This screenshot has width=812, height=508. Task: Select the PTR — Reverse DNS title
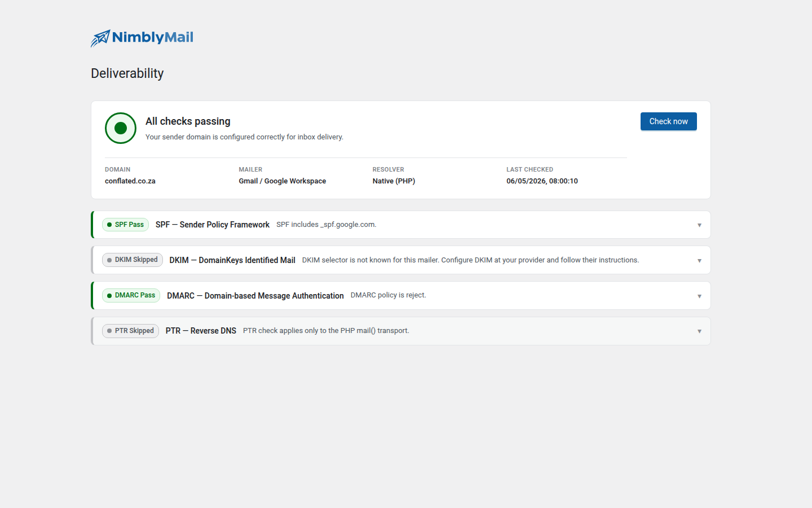[x=201, y=331]
